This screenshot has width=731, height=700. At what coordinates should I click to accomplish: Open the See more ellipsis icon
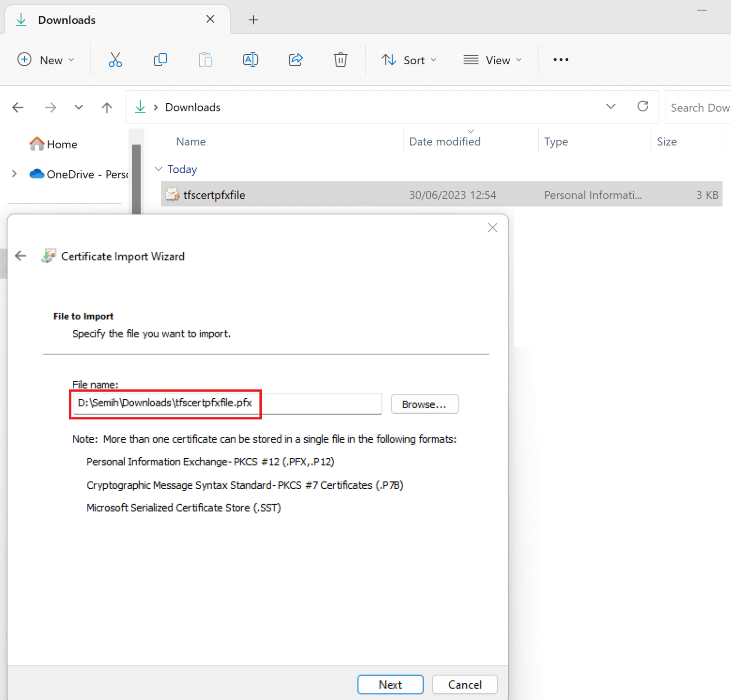click(561, 59)
